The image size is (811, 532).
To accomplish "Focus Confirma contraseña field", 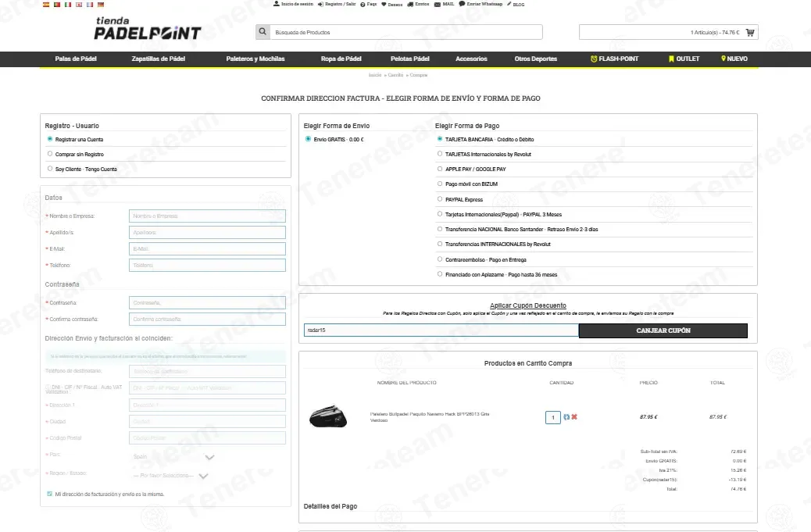I will point(207,319).
